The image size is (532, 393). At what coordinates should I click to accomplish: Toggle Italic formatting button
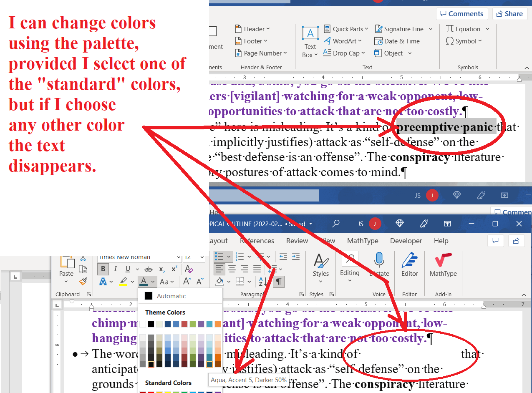115,269
